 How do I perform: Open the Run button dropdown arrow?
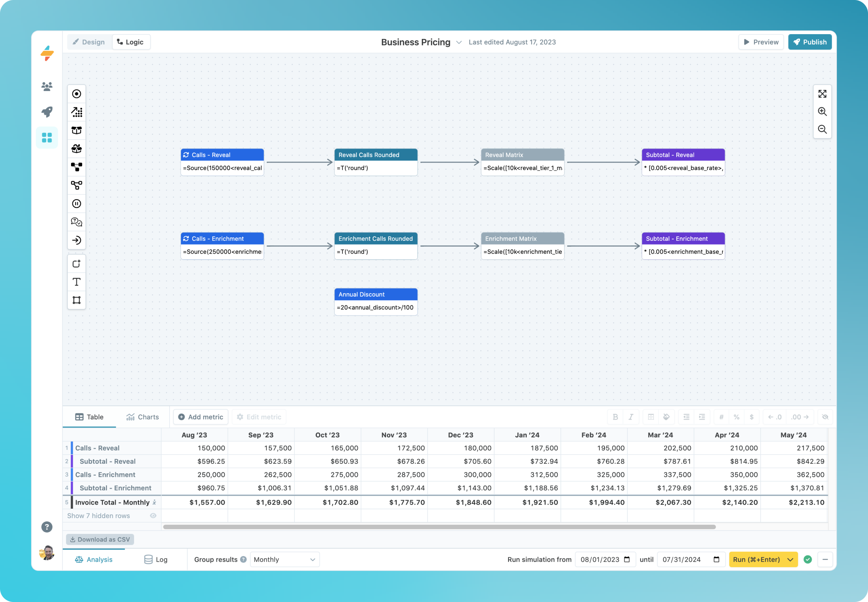790,559
